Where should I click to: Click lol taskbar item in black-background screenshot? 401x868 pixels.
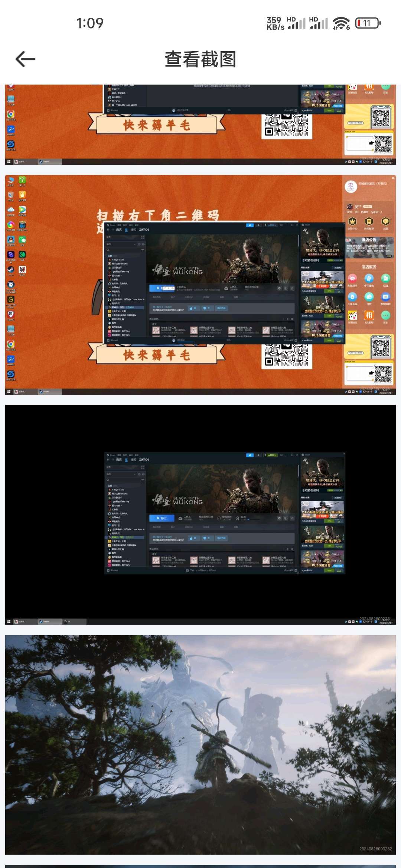(74, 621)
